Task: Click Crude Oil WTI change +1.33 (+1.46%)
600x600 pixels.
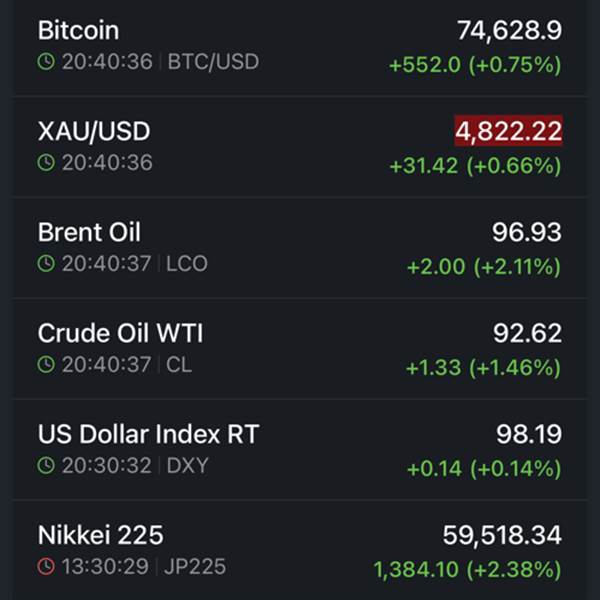Action: pos(483,368)
